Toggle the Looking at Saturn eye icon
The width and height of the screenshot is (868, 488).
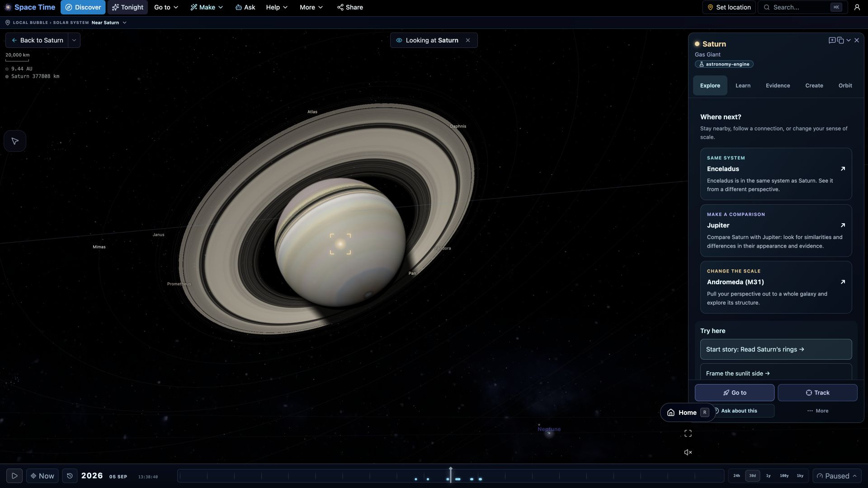399,40
